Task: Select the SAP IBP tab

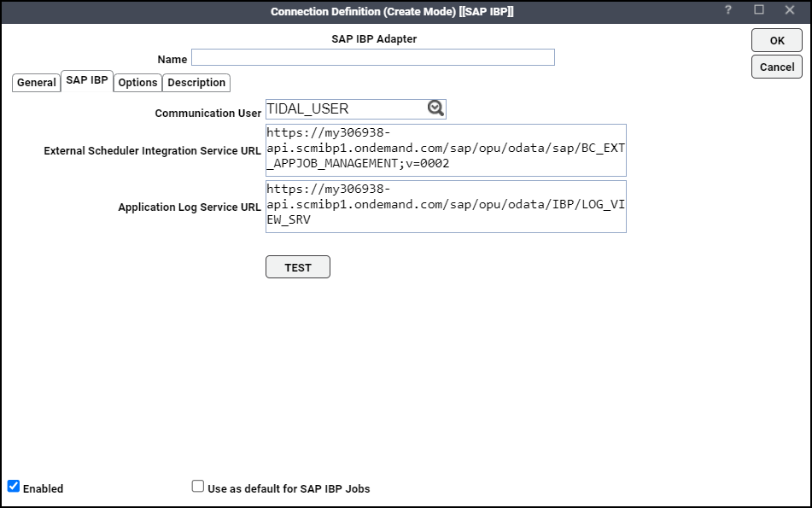Action: pos(87,81)
